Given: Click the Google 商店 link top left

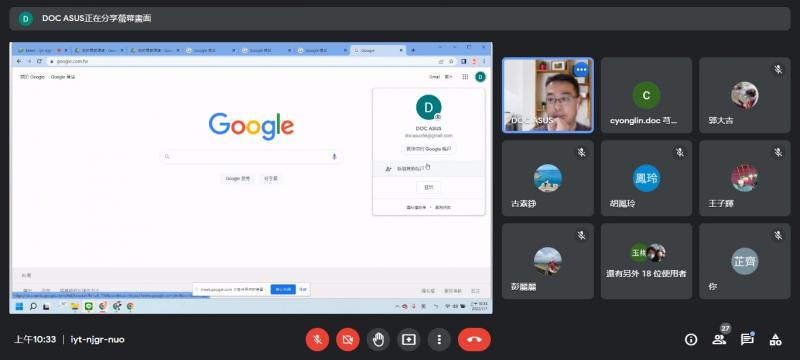Looking at the screenshot, I should 63,77.
